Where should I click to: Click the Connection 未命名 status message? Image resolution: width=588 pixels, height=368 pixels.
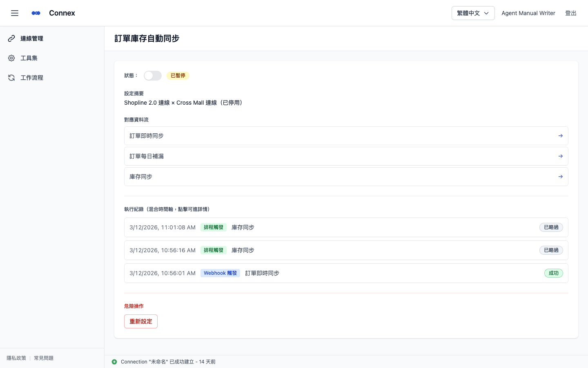168,362
